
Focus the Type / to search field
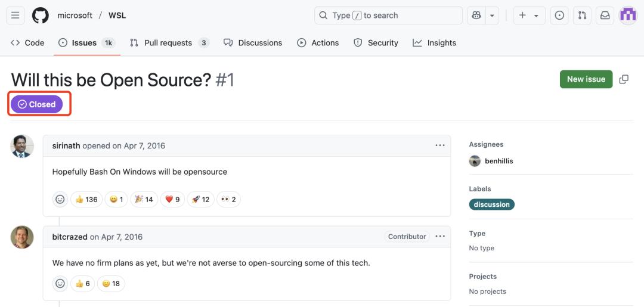point(388,15)
